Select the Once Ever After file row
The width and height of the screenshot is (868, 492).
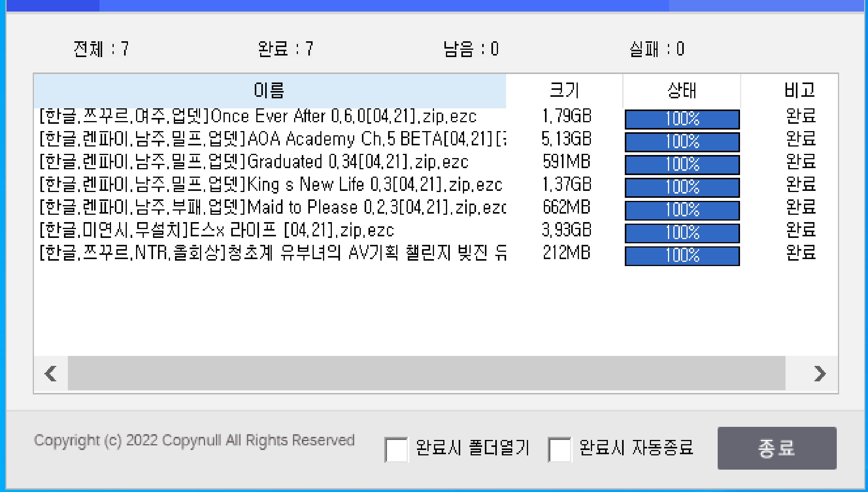258,116
